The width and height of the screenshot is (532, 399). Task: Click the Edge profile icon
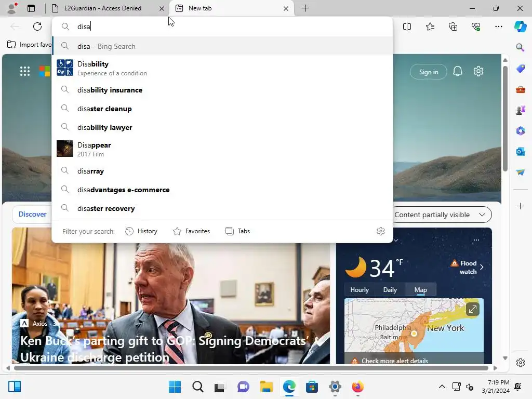[12, 8]
